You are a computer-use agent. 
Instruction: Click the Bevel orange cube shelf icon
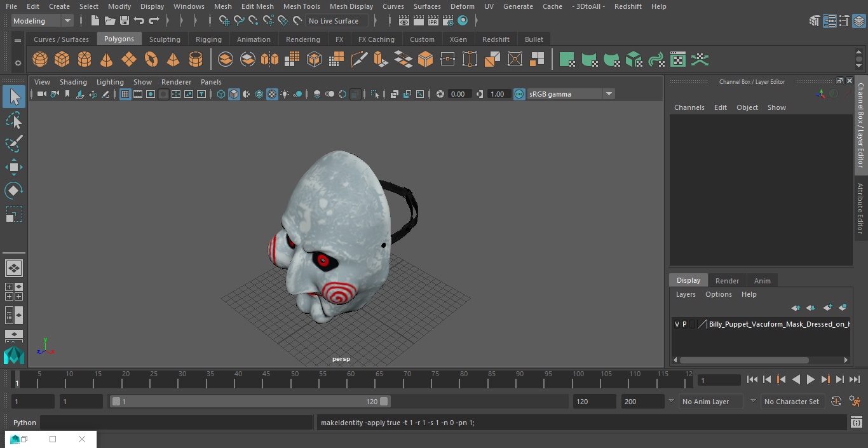(426, 60)
